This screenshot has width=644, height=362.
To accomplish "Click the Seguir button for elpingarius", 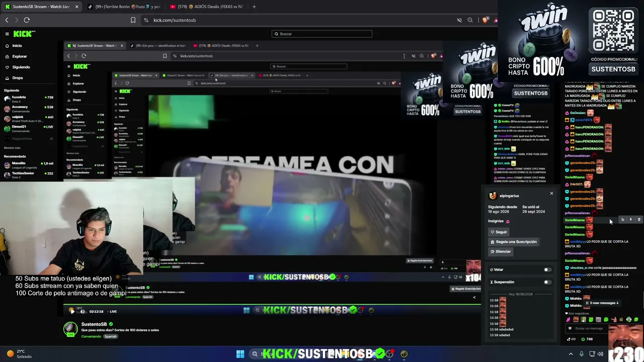I will pos(499,232).
